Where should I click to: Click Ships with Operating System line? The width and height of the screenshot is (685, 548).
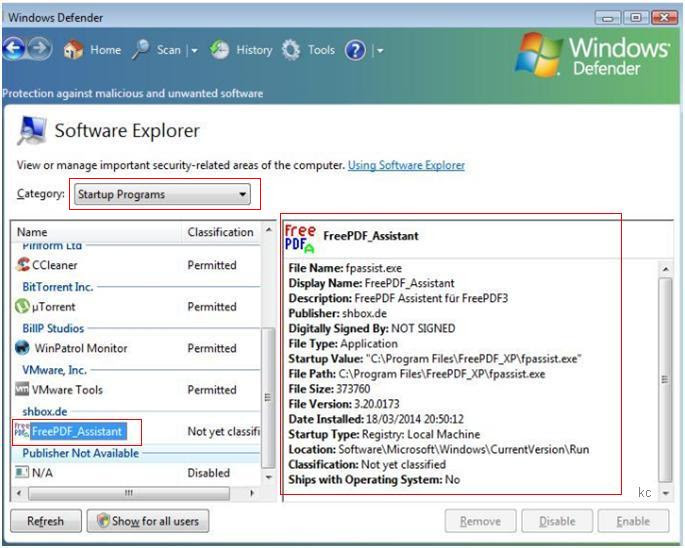374,479
